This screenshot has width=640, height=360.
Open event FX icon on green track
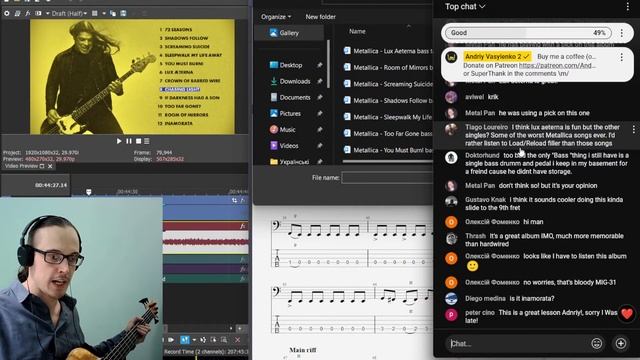243,279
